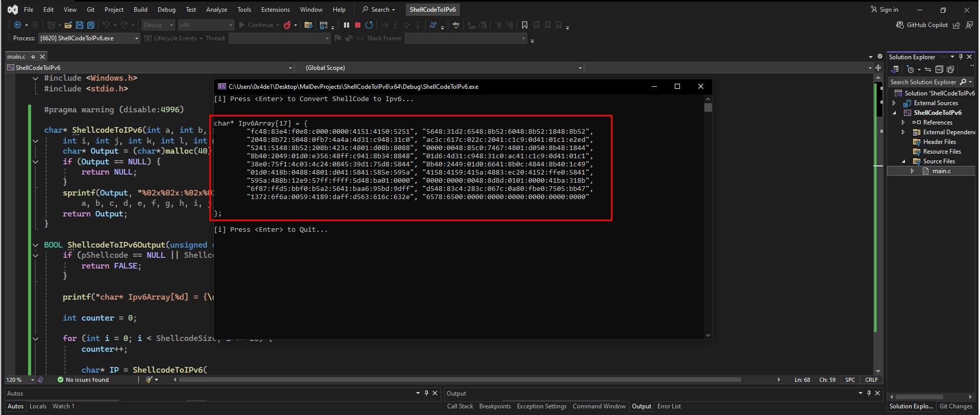Click the Restart debugging icon
The height and width of the screenshot is (415, 980).
pyautogui.click(x=369, y=25)
